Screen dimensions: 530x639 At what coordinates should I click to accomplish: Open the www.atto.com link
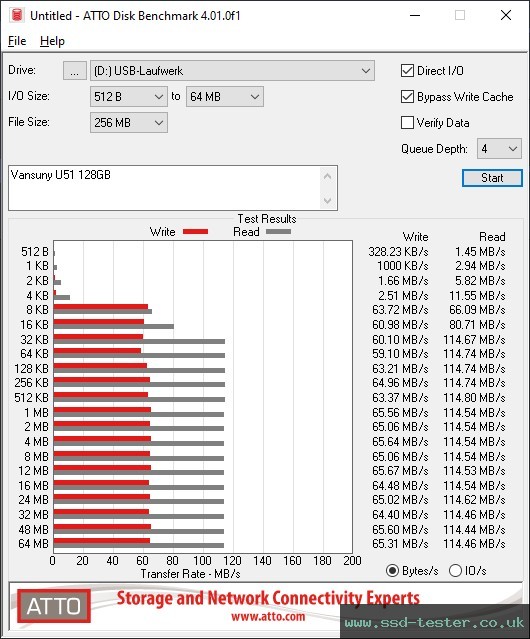click(268, 617)
